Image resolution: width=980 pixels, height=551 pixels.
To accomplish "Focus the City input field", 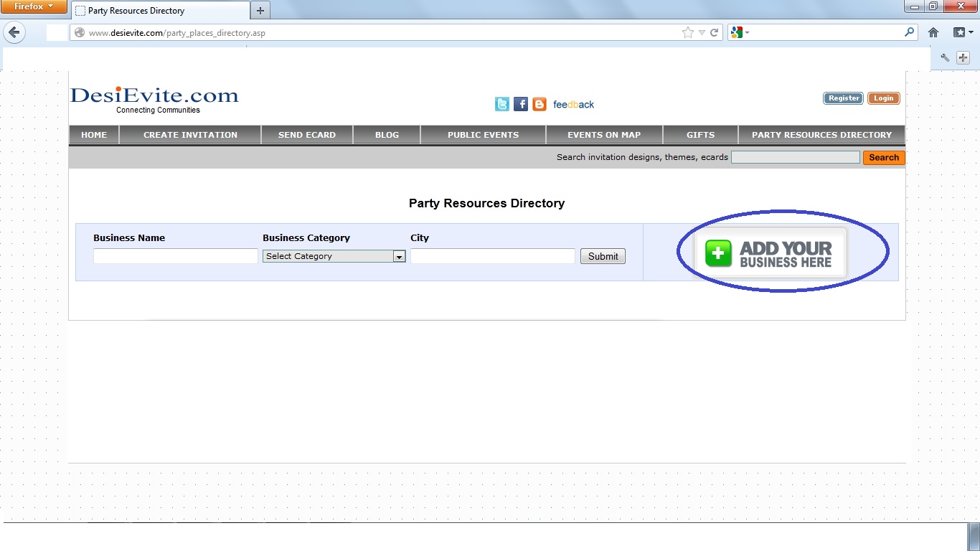I will click(x=493, y=256).
